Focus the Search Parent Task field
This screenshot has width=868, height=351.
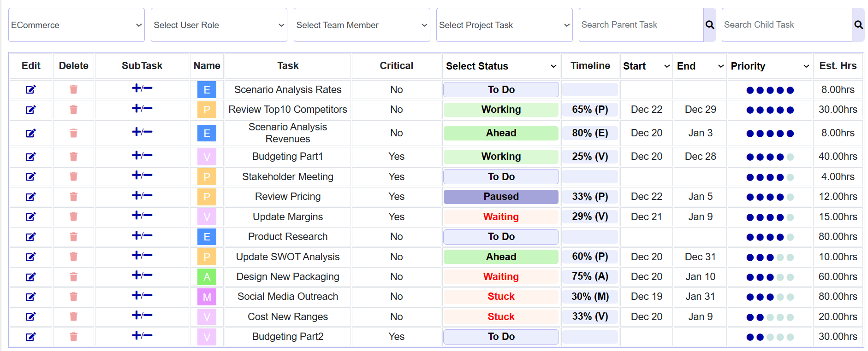point(641,25)
